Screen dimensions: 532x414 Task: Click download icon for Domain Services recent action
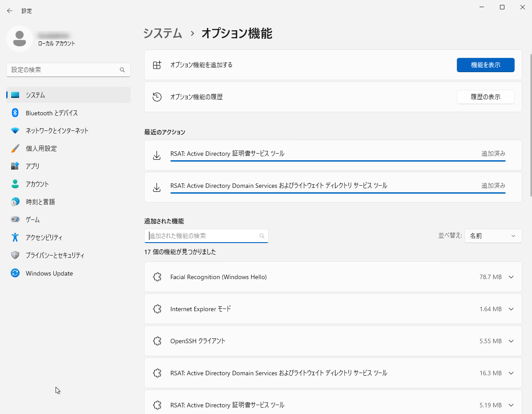click(157, 187)
